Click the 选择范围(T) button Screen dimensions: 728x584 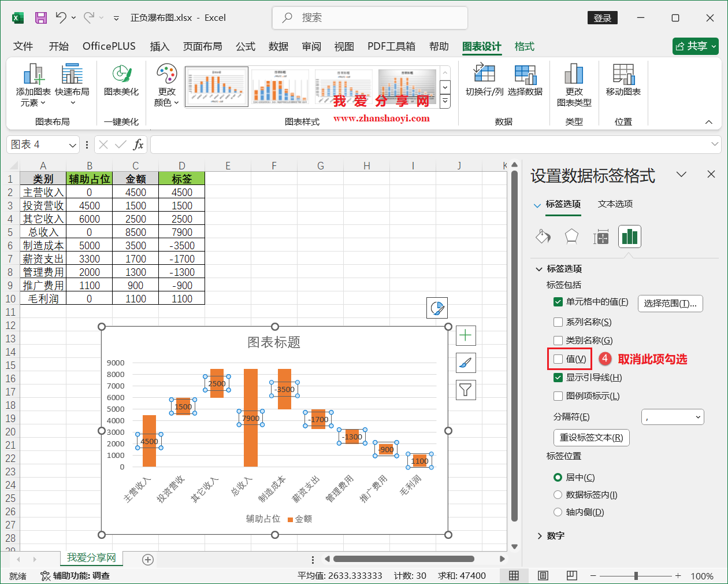click(670, 303)
